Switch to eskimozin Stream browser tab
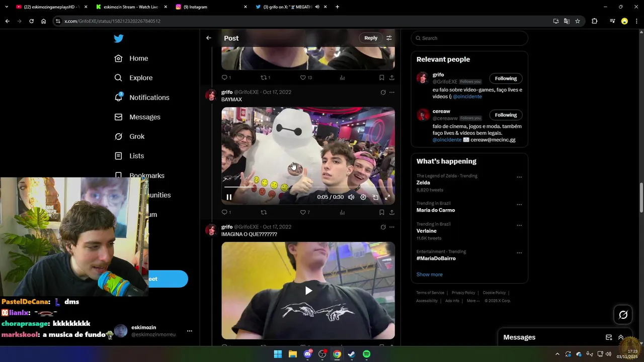Viewport: 644px width, 362px height. 131,7
